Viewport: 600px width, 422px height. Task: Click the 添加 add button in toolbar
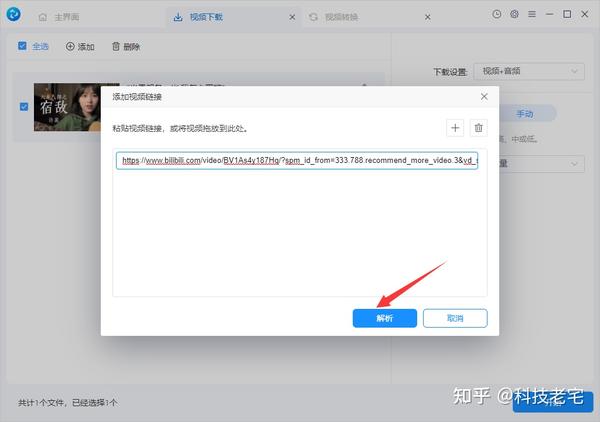tap(80, 47)
